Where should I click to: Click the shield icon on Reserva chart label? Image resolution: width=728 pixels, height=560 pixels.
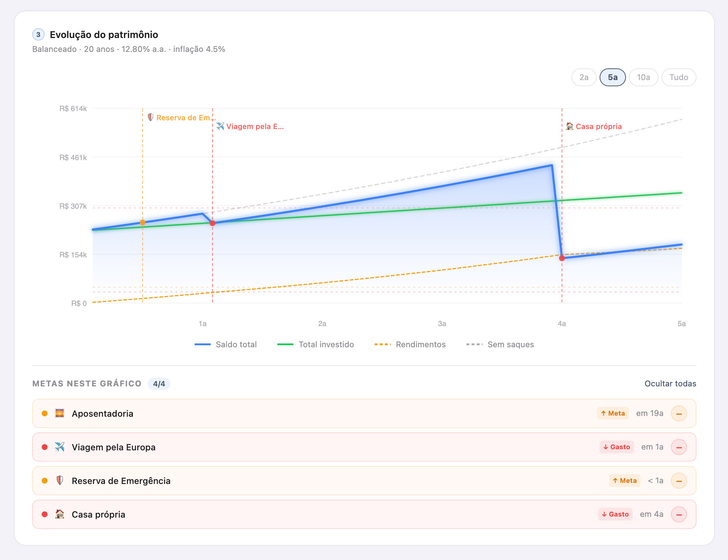pos(150,117)
